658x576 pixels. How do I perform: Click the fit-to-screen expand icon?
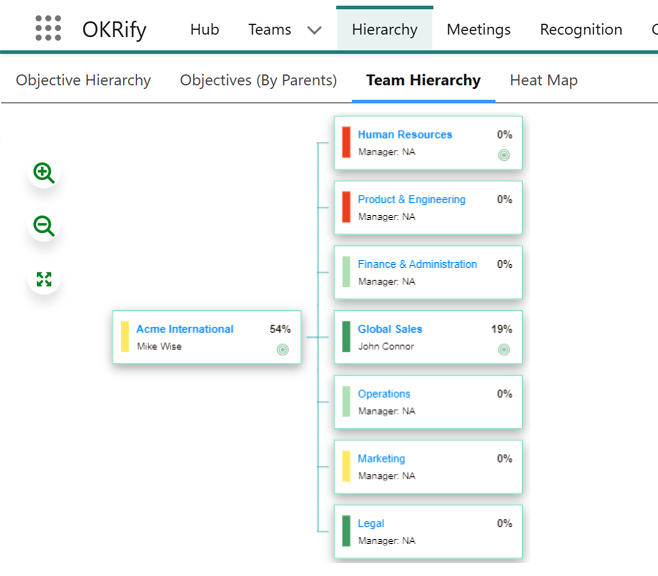44,280
